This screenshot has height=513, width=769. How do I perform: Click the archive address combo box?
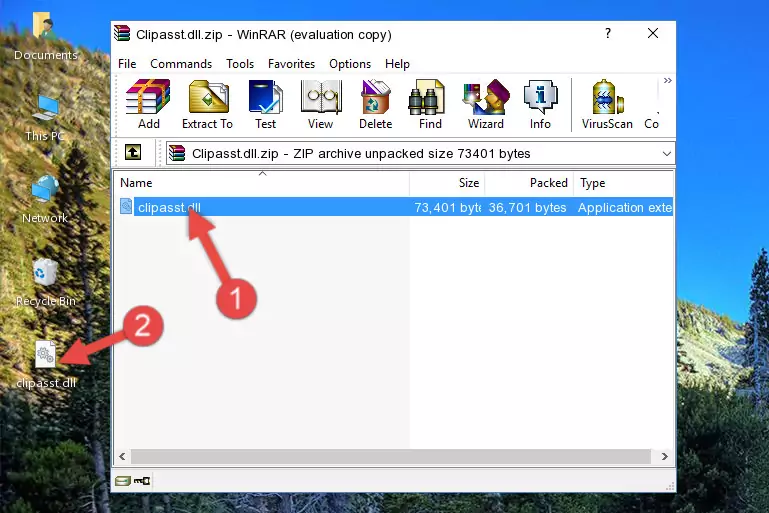point(420,154)
